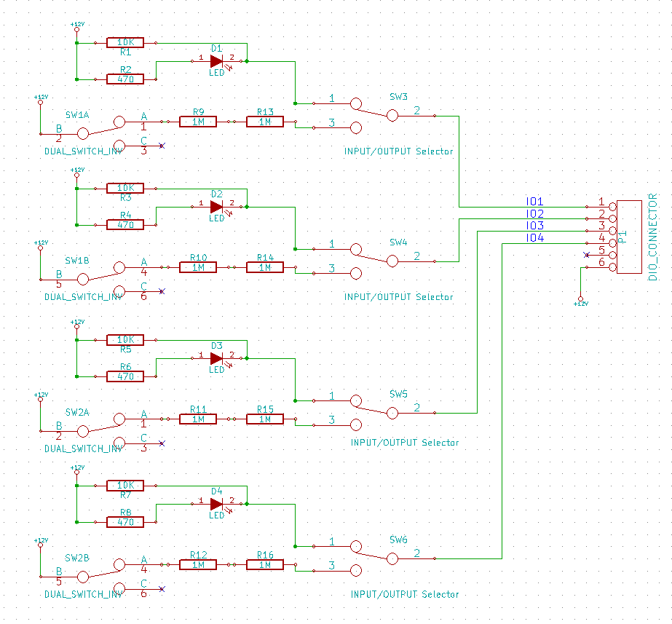Viewport: 672px width, 624px height.
Task: Click the no-connect X at connector pin 5
Action: click(x=587, y=255)
